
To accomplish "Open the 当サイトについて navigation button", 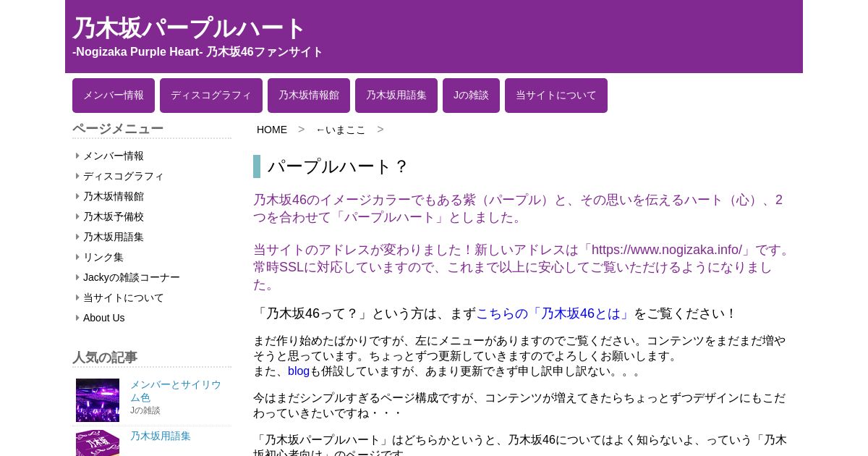I will point(556,96).
